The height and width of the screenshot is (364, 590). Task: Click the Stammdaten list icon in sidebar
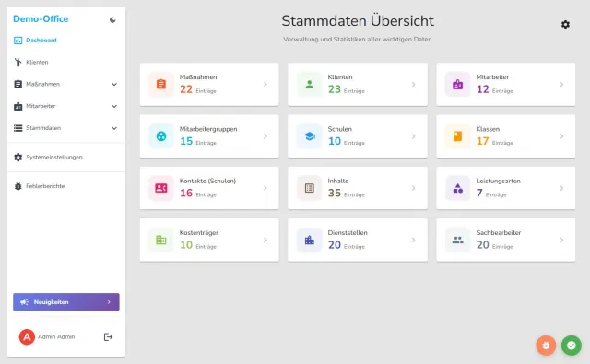[18, 128]
